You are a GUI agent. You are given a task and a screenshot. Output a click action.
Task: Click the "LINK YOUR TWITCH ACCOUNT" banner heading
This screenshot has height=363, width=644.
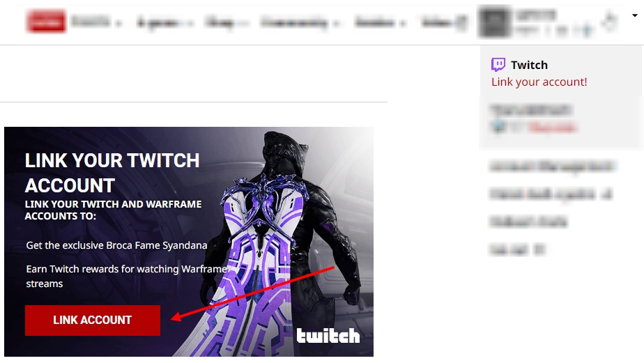pyautogui.click(x=112, y=173)
